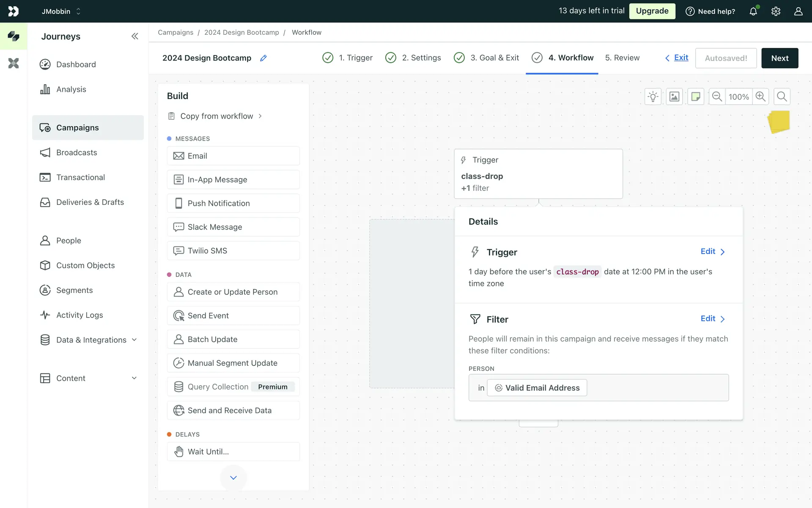Select the yellow sticky note on canvas
The width and height of the screenshot is (812, 508).
click(x=779, y=122)
